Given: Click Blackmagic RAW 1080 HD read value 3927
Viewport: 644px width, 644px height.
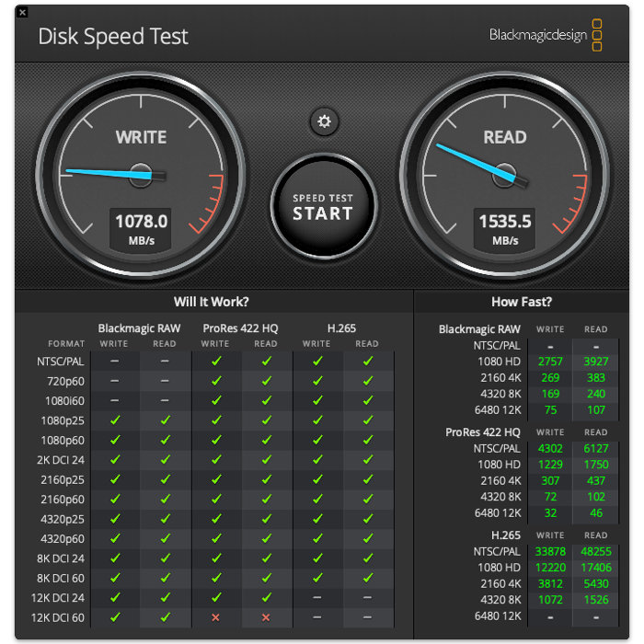Looking at the screenshot, I should (x=596, y=362).
